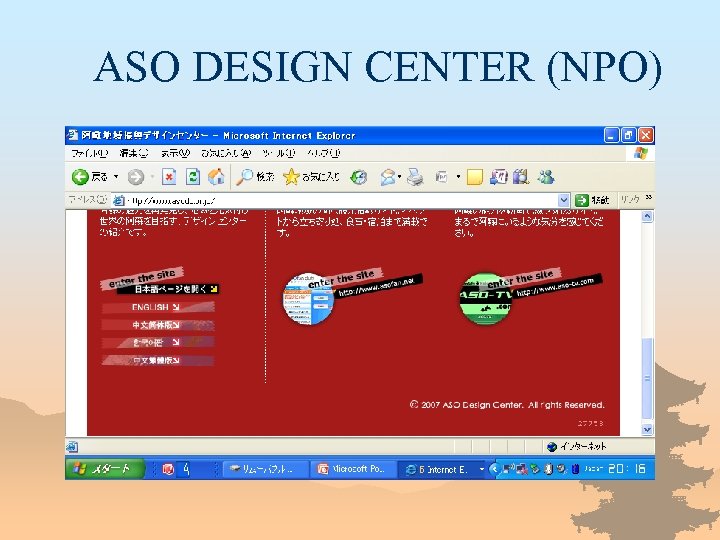Open the Messenger people icon
Viewport: 720px width, 540px height.
546,177
